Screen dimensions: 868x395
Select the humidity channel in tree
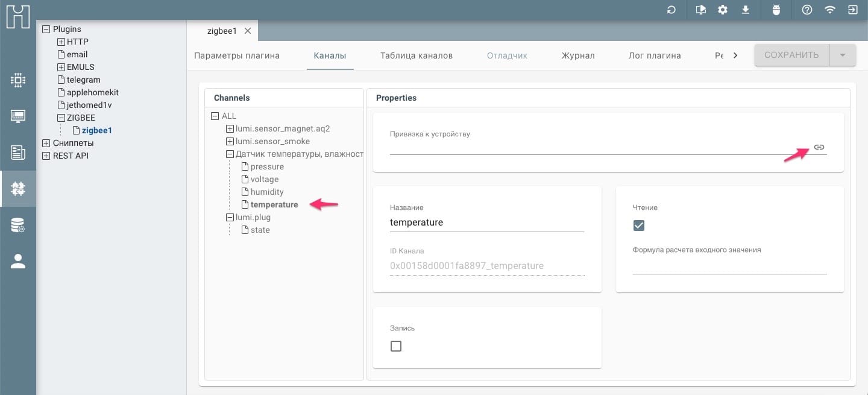tap(266, 192)
